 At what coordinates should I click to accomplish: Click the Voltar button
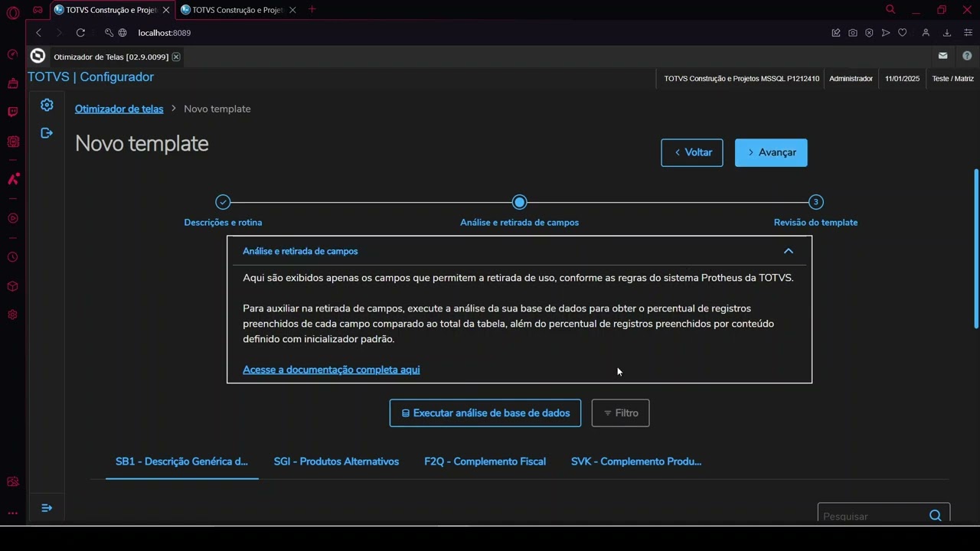692,152
